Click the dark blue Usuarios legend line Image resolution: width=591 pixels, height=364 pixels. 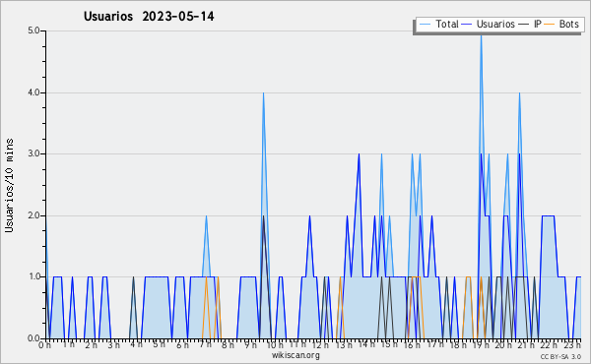[466, 25]
